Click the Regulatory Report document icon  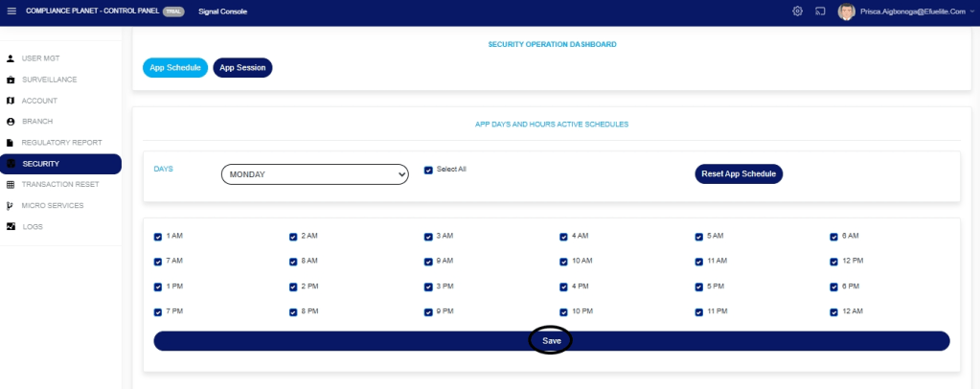(x=11, y=143)
